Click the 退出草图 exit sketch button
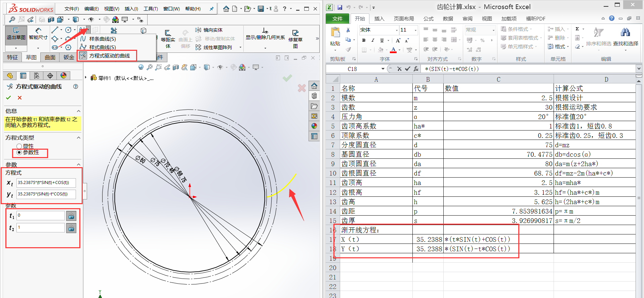The image size is (644, 298). pos(16,35)
